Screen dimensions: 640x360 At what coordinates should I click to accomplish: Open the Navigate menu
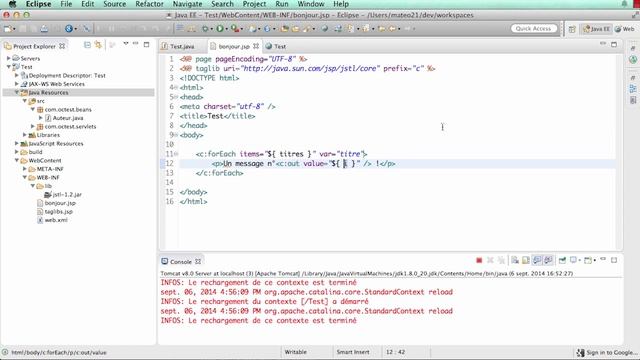pyautogui.click(x=187, y=4)
